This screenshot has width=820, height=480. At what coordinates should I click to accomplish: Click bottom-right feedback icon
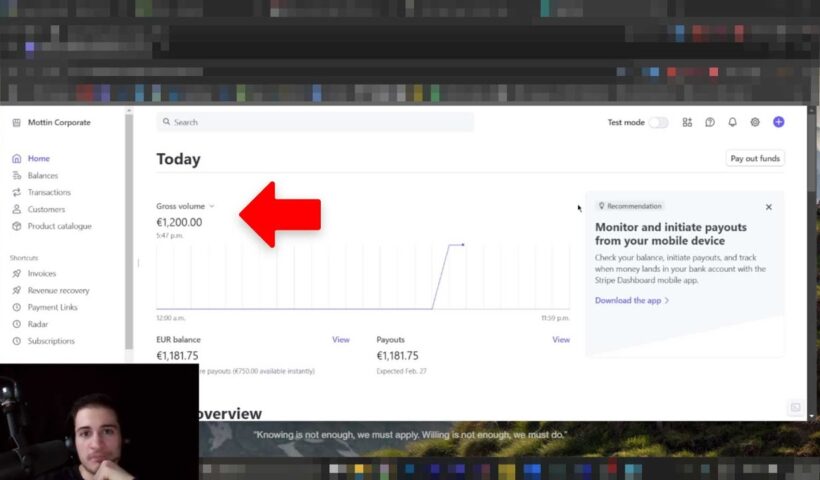pos(795,407)
